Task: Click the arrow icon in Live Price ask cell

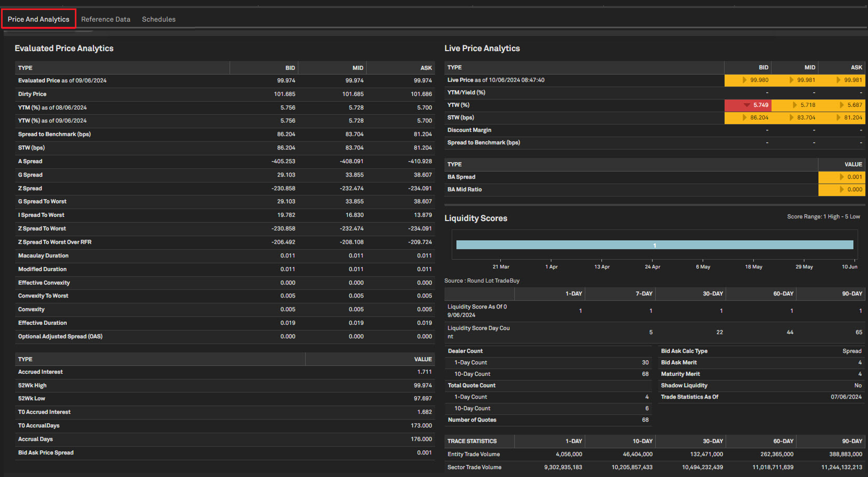Action: coord(838,80)
